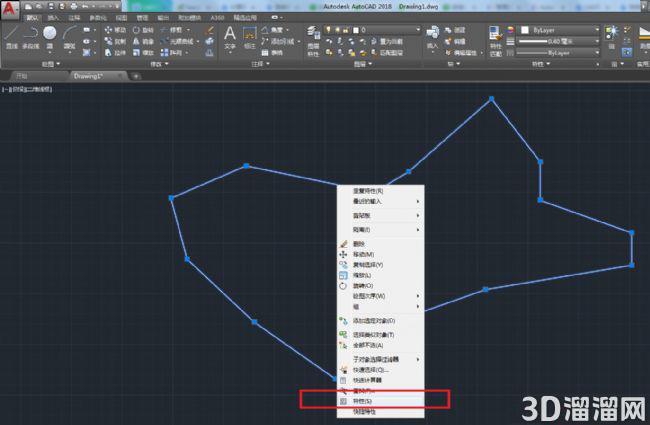Image resolution: width=650 pixels, height=425 pixels.
Task: Select the Line drawing tool
Action: [12, 37]
